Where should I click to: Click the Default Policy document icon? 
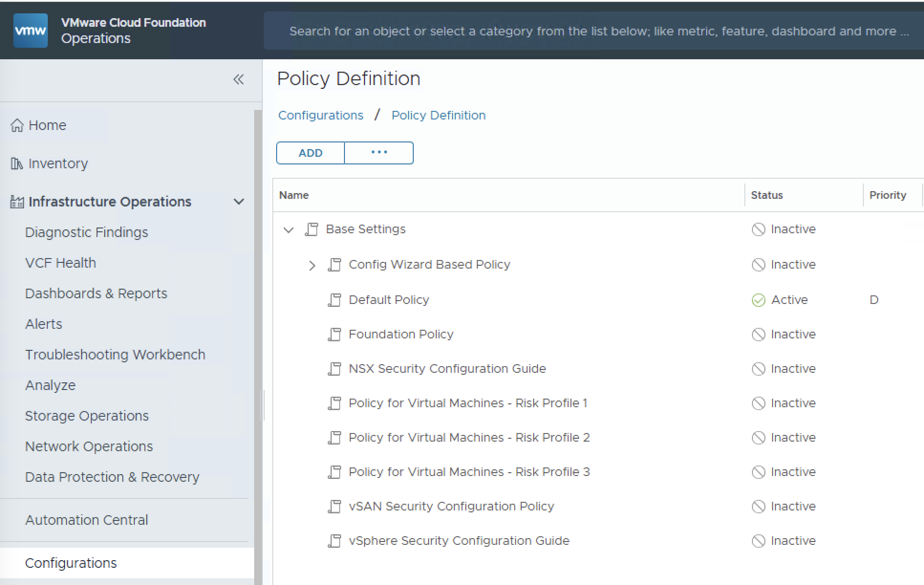coord(334,300)
